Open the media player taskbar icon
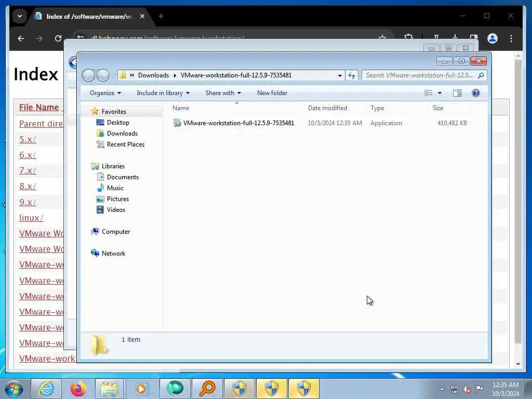The width and height of the screenshot is (532, 399). [141, 389]
